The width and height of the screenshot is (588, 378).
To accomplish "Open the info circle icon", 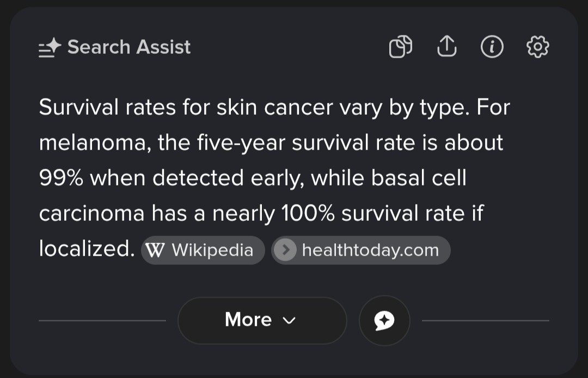I will tap(492, 47).
